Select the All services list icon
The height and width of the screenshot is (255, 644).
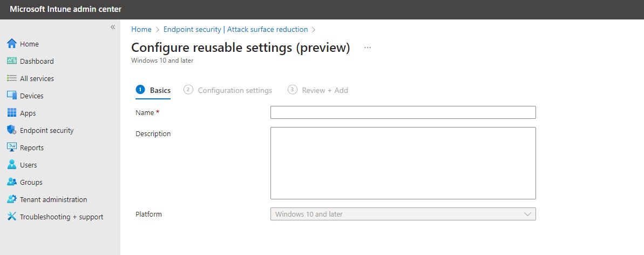pos(12,78)
